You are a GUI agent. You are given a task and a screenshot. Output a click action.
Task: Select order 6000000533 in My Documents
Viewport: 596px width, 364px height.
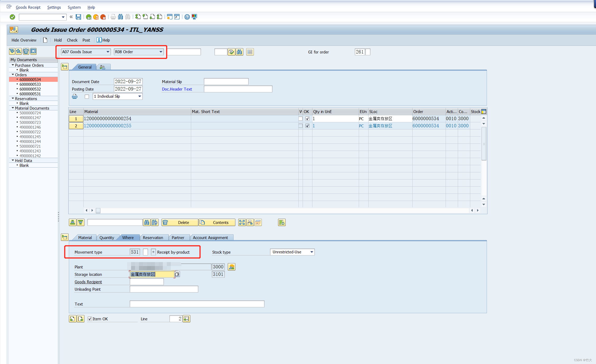pos(30,84)
